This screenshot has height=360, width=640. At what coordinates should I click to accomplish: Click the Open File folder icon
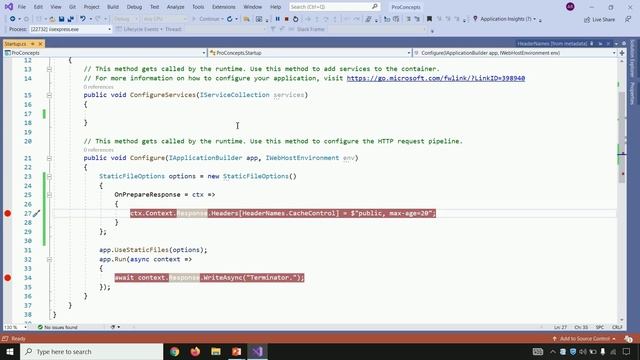point(52,19)
